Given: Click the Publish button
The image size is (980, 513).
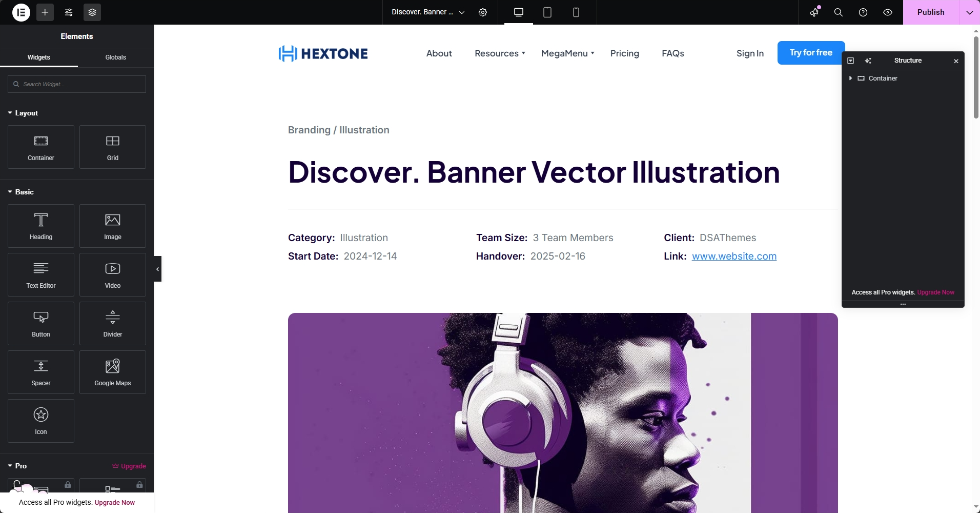Looking at the screenshot, I should (930, 12).
